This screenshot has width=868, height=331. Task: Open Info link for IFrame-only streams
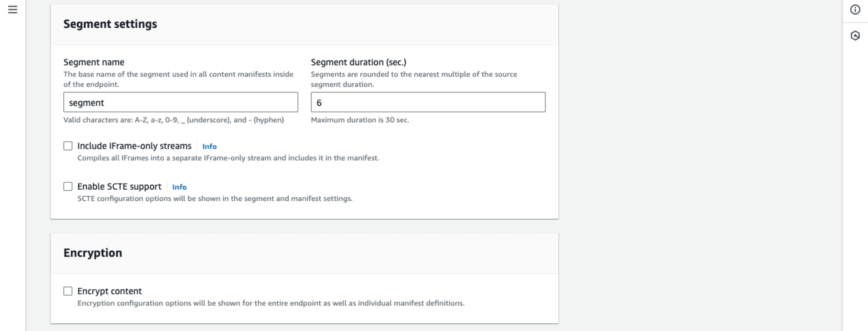(209, 147)
